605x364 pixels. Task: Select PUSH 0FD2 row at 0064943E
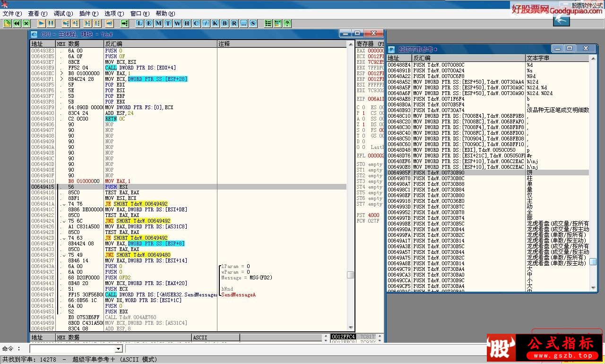coord(188,277)
